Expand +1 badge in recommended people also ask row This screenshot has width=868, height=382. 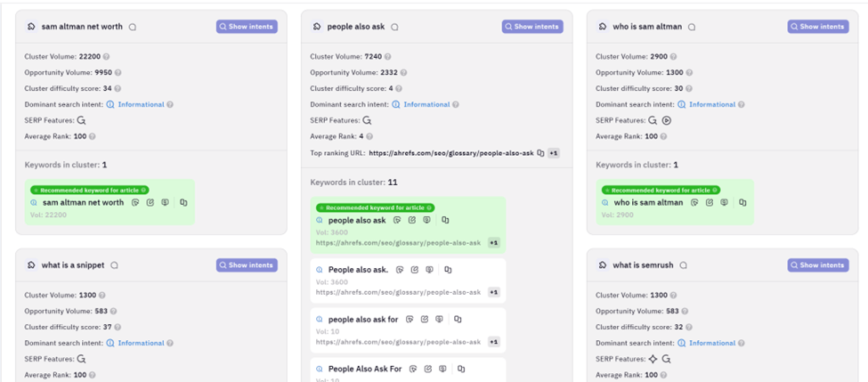pyautogui.click(x=494, y=242)
